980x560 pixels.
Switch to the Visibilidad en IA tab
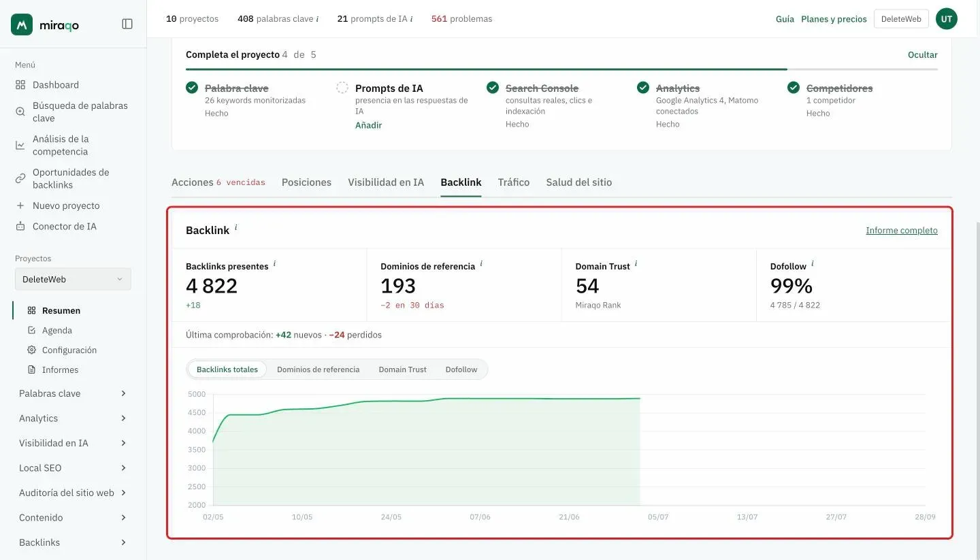pos(386,182)
